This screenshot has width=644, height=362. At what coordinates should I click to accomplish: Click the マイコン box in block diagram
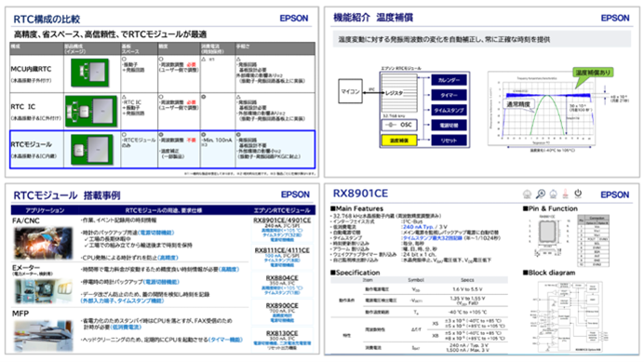tap(350, 91)
